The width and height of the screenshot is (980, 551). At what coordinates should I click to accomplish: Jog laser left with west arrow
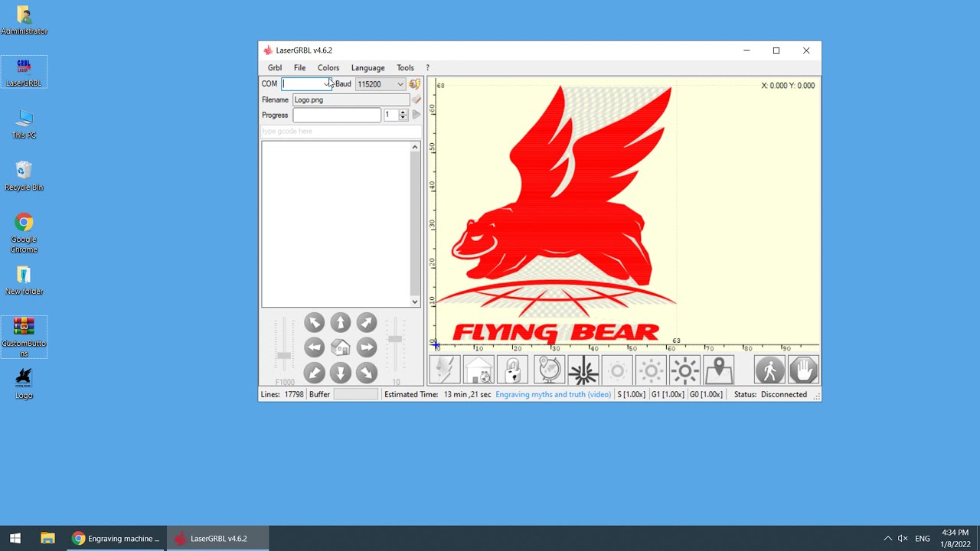tap(314, 347)
